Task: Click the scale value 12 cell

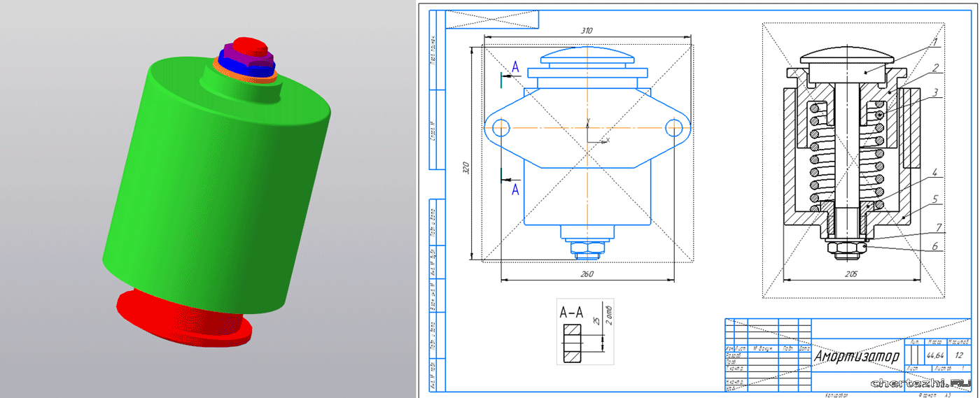Action: tap(958, 355)
